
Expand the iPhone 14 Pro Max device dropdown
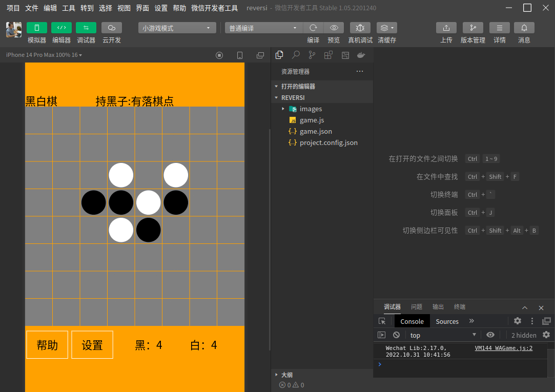click(x=44, y=55)
